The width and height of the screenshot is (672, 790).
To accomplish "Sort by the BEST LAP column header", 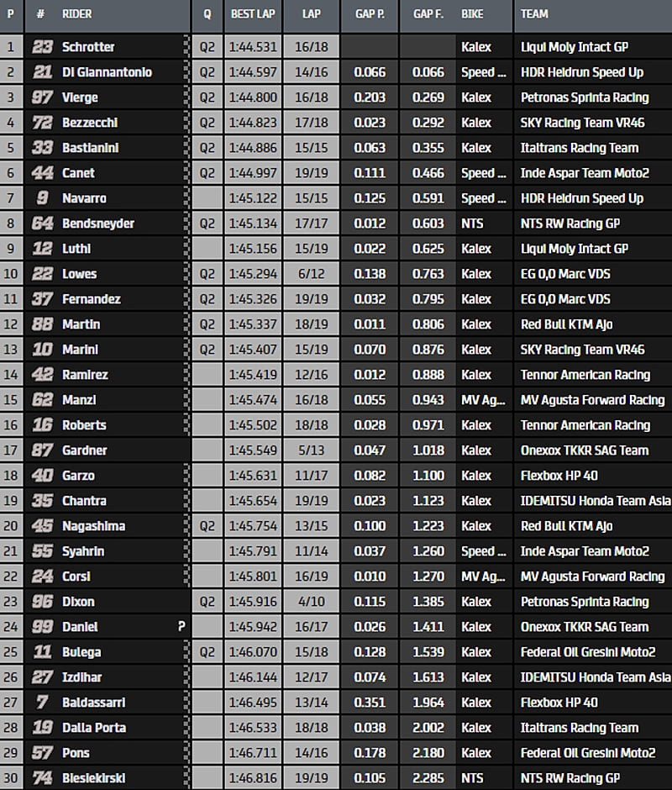I will [x=252, y=14].
